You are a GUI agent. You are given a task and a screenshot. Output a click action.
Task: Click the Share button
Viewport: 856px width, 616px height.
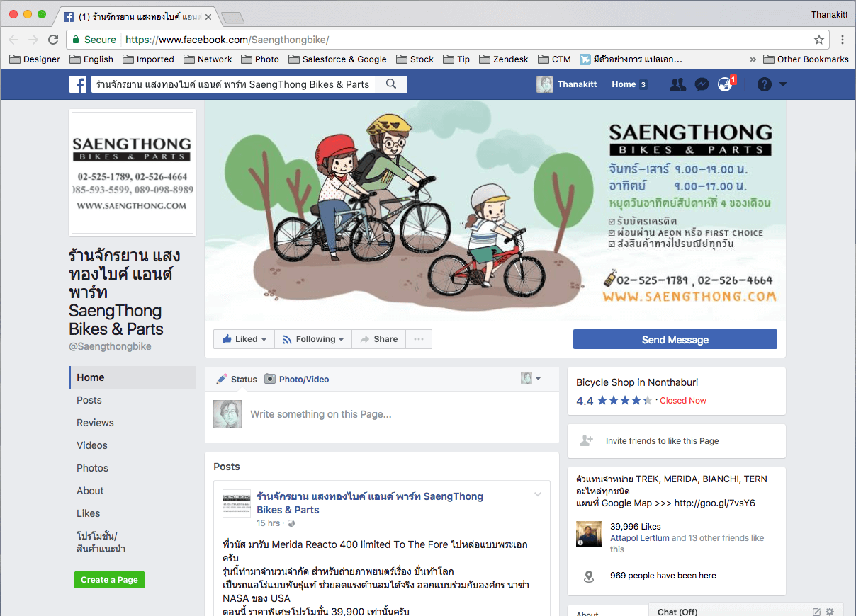[x=378, y=339]
